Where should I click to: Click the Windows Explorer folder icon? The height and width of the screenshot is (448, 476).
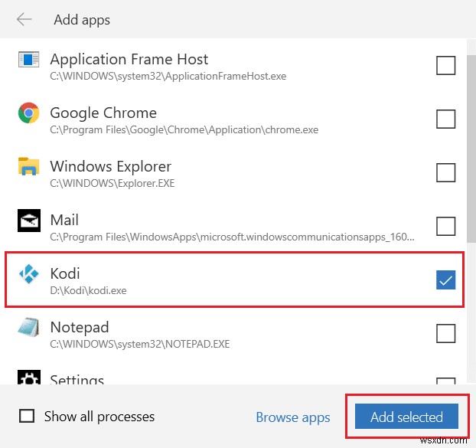tap(28, 167)
